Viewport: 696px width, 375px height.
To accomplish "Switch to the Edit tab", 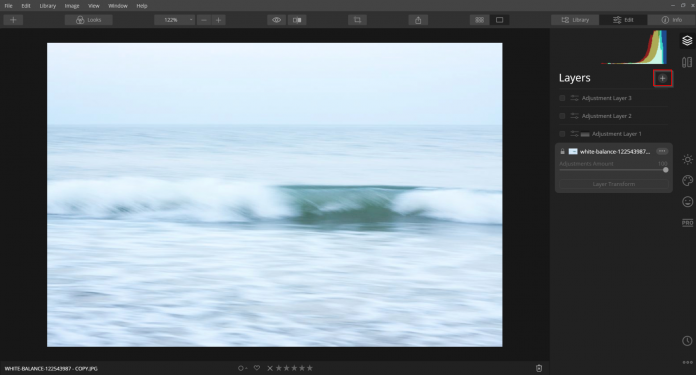I will (x=623, y=20).
